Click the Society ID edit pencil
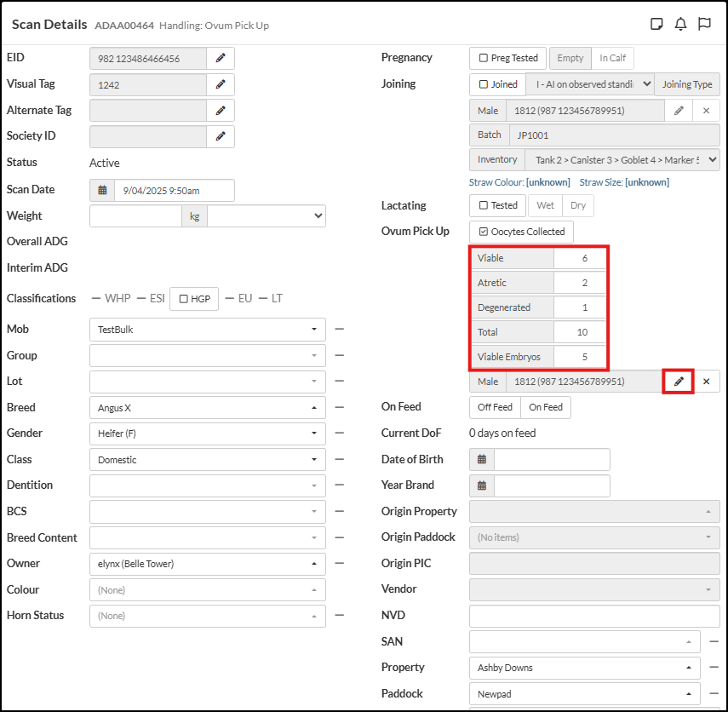Screen dimensions: 728x712 click(221, 136)
